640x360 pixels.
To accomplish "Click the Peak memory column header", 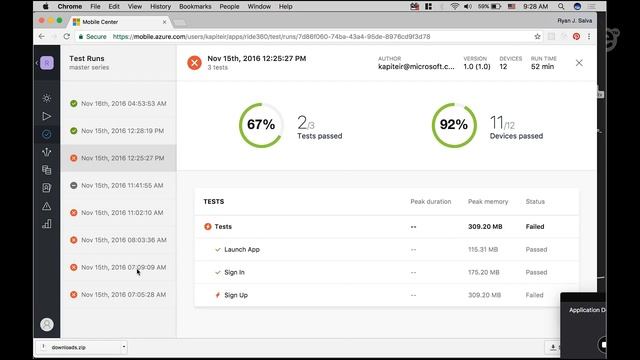I will [x=488, y=202].
